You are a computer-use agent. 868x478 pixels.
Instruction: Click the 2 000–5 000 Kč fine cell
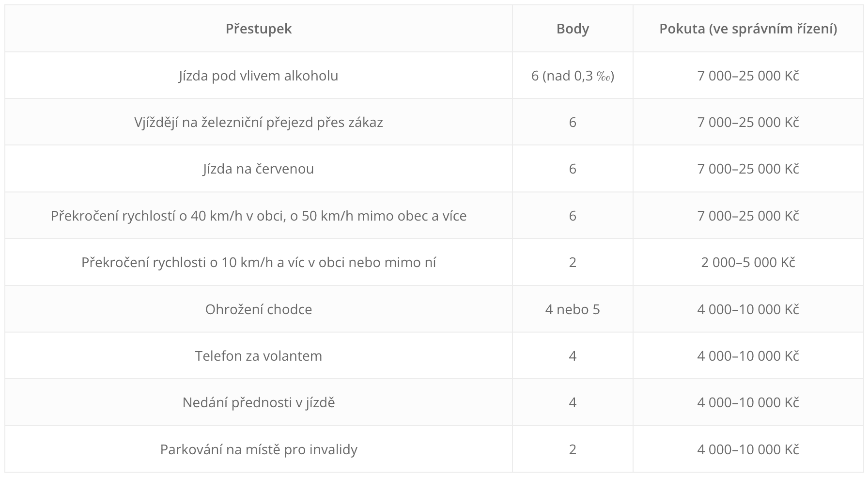pos(748,262)
